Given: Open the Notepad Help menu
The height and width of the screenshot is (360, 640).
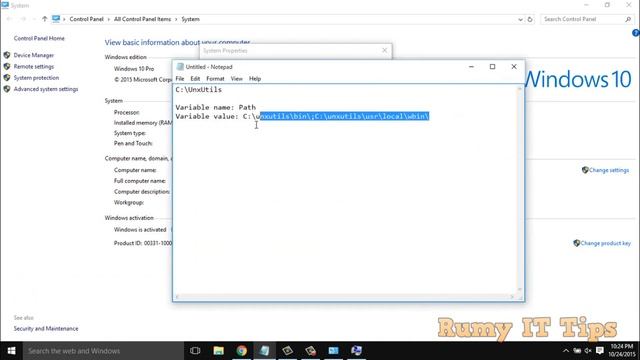Looking at the screenshot, I should [x=255, y=78].
